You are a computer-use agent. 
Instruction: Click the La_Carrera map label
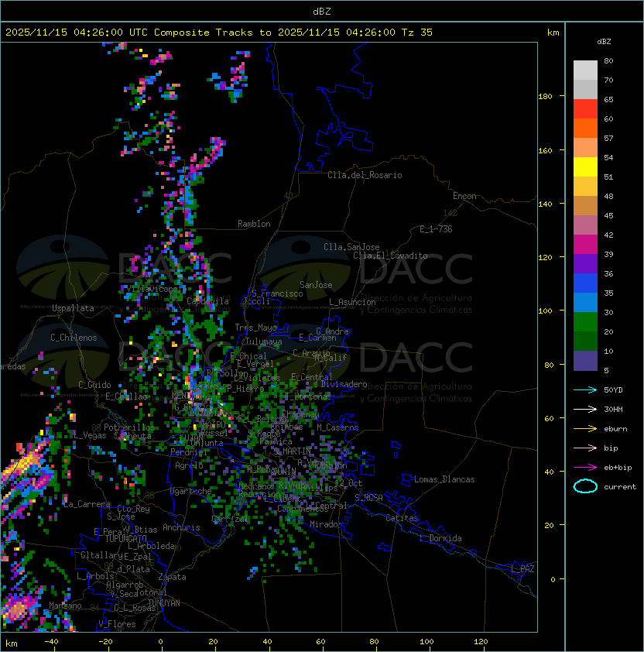[87, 504]
